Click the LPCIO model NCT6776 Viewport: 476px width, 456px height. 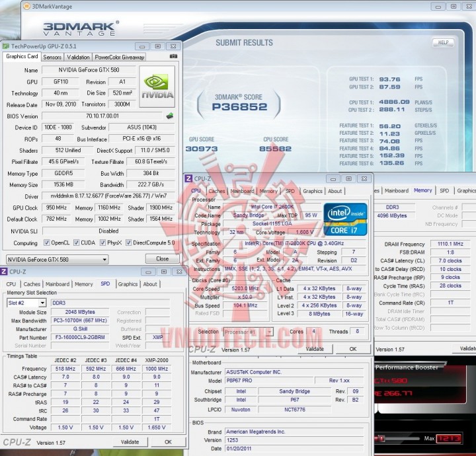click(x=295, y=410)
